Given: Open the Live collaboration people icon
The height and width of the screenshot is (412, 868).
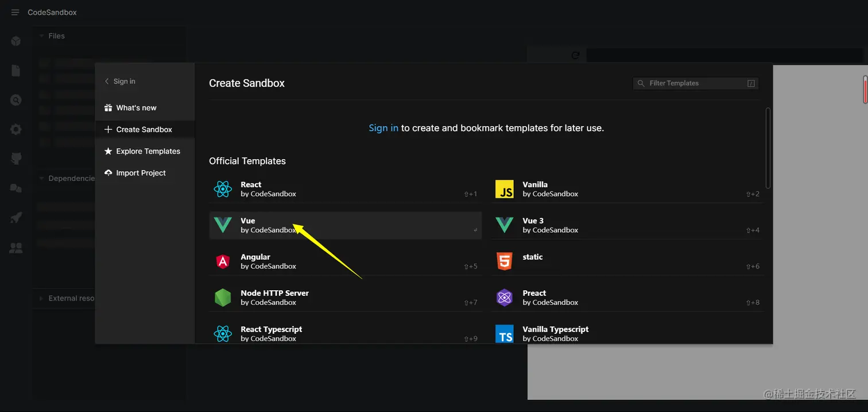Looking at the screenshot, I should click(x=16, y=248).
